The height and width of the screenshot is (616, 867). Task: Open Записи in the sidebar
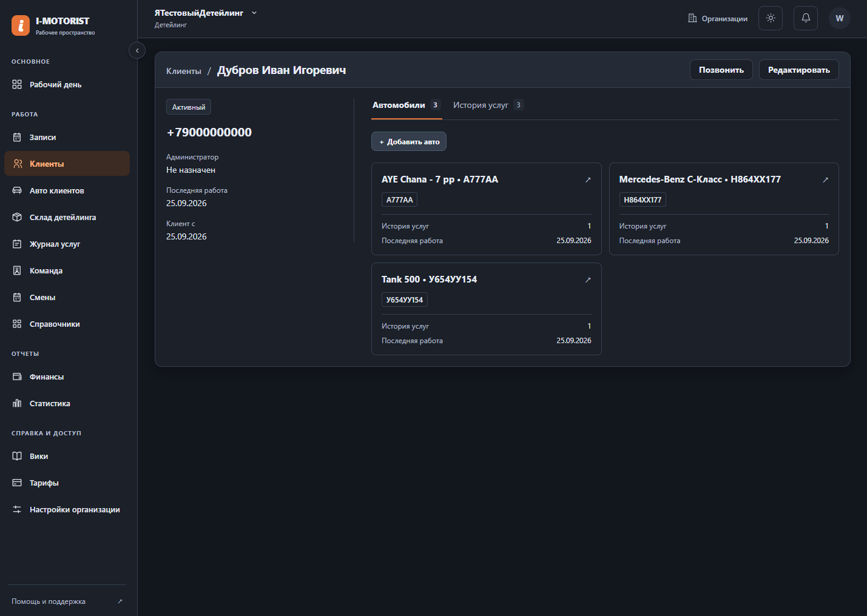[x=67, y=137]
